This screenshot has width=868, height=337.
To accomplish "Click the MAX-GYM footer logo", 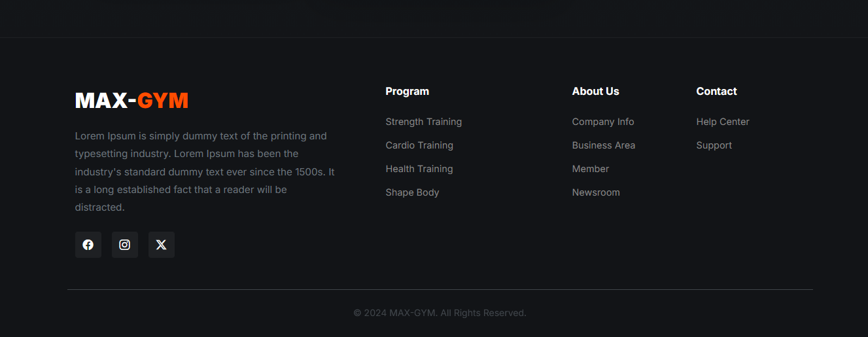I will pos(131,101).
